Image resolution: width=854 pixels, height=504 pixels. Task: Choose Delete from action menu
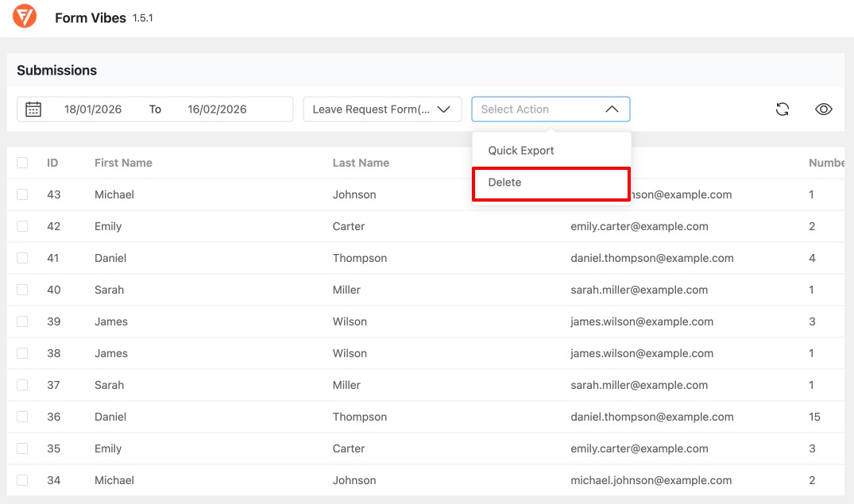(551, 184)
